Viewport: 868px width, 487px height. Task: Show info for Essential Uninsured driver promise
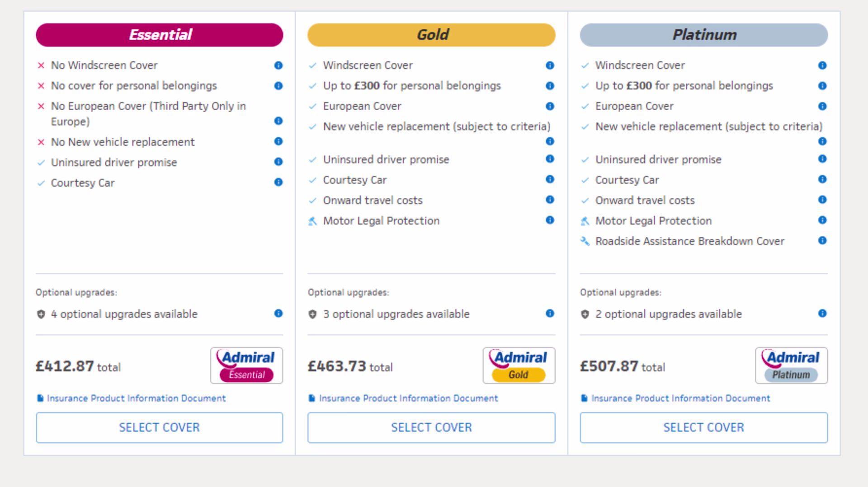click(x=278, y=162)
